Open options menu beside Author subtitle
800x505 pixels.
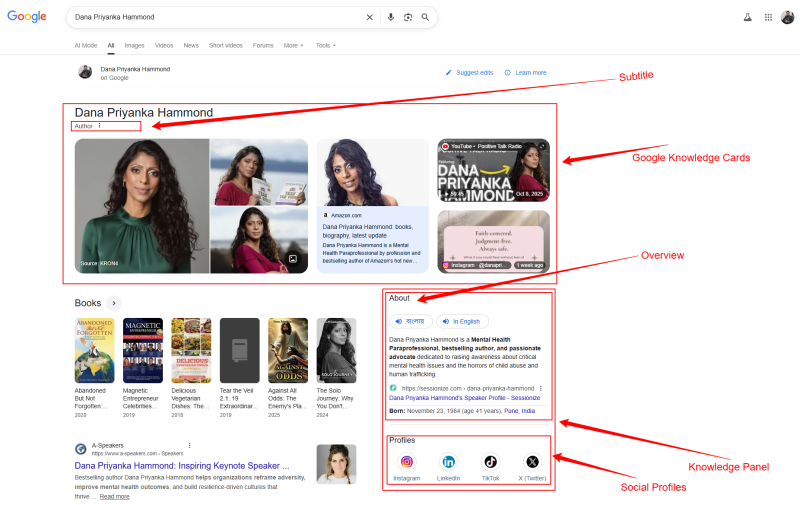pyautogui.click(x=99, y=126)
